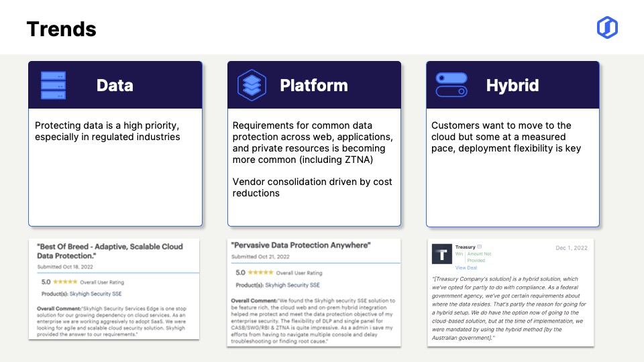The height and width of the screenshot is (362, 644).
Task: Click the Dec 1, 2022 date label
Action: click(x=572, y=248)
